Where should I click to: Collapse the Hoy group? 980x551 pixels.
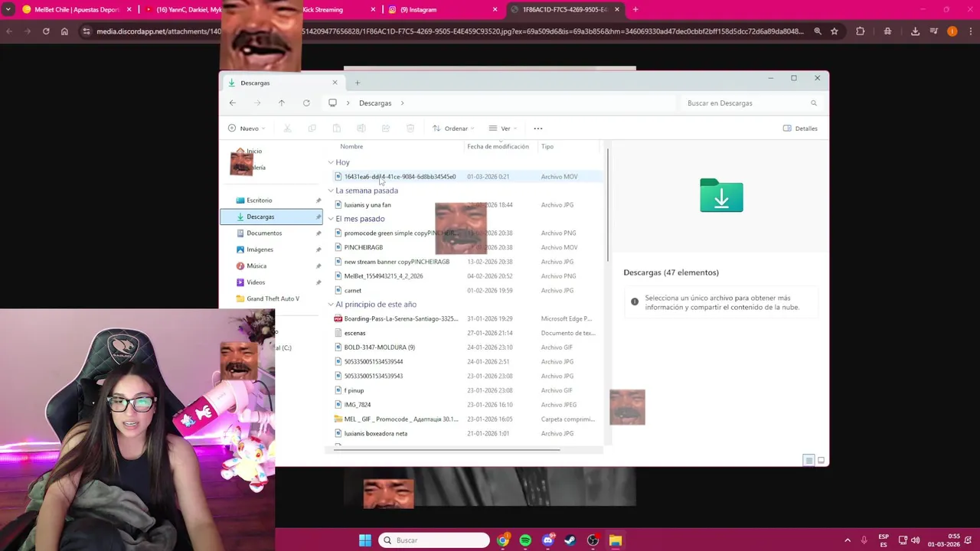tap(331, 162)
